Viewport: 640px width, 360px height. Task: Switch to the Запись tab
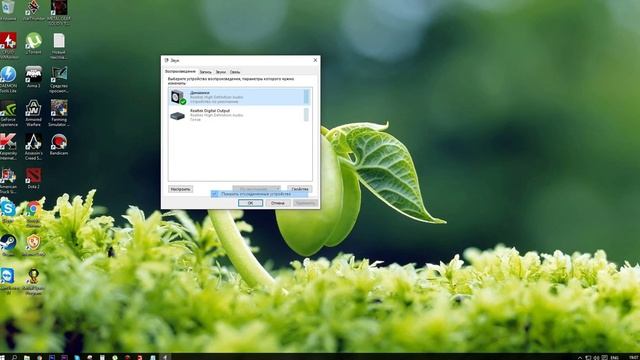click(205, 72)
